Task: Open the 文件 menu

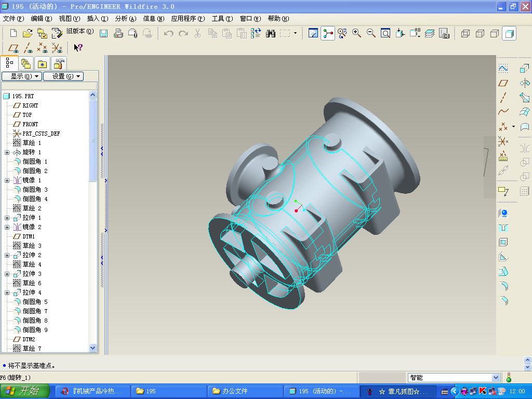Action: pyautogui.click(x=14, y=19)
